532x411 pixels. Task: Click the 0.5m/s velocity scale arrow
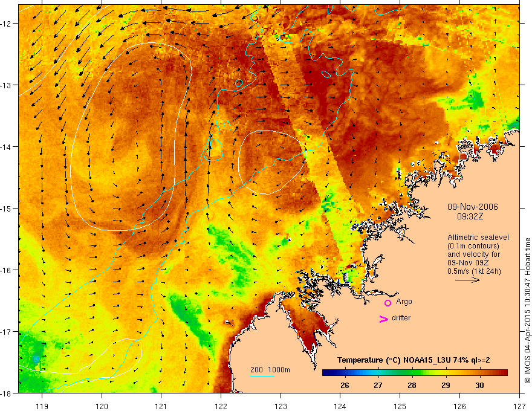(x=467, y=280)
